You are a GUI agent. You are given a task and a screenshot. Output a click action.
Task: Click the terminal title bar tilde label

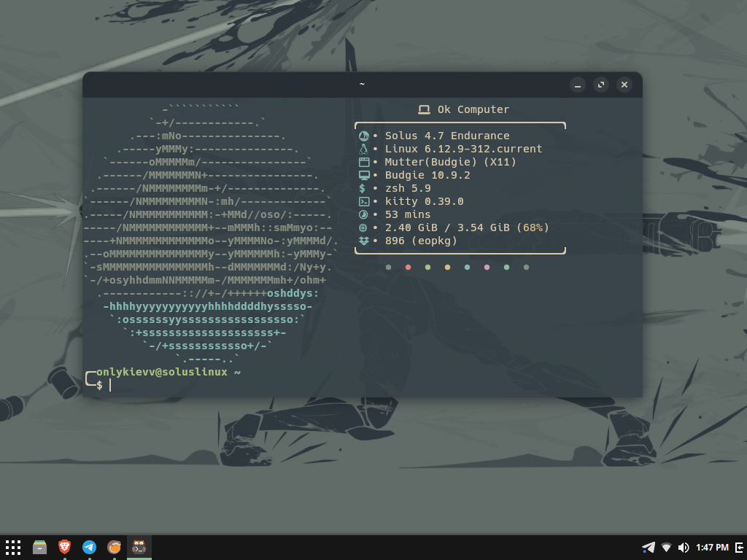coord(362,85)
